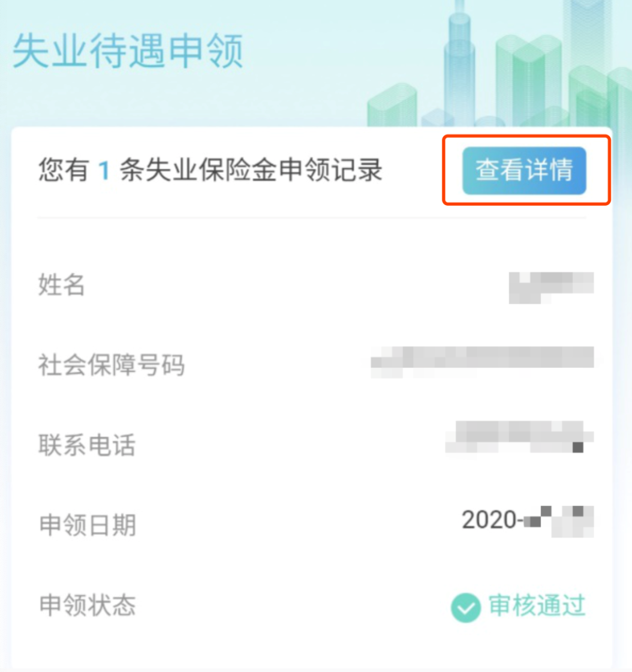The height and width of the screenshot is (672, 632).
Task: Select the 您有1条失业保险金申领记录 message
Action: pyautogui.click(x=210, y=170)
